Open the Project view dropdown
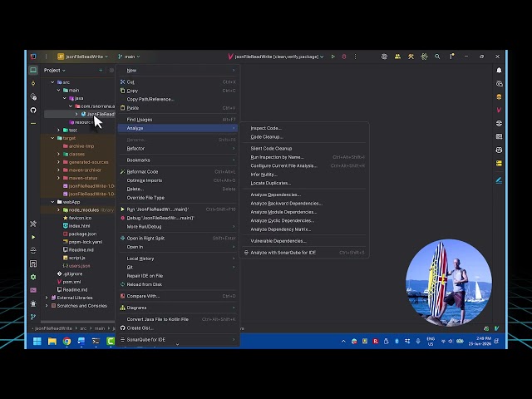The height and width of the screenshot is (399, 532). point(54,70)
